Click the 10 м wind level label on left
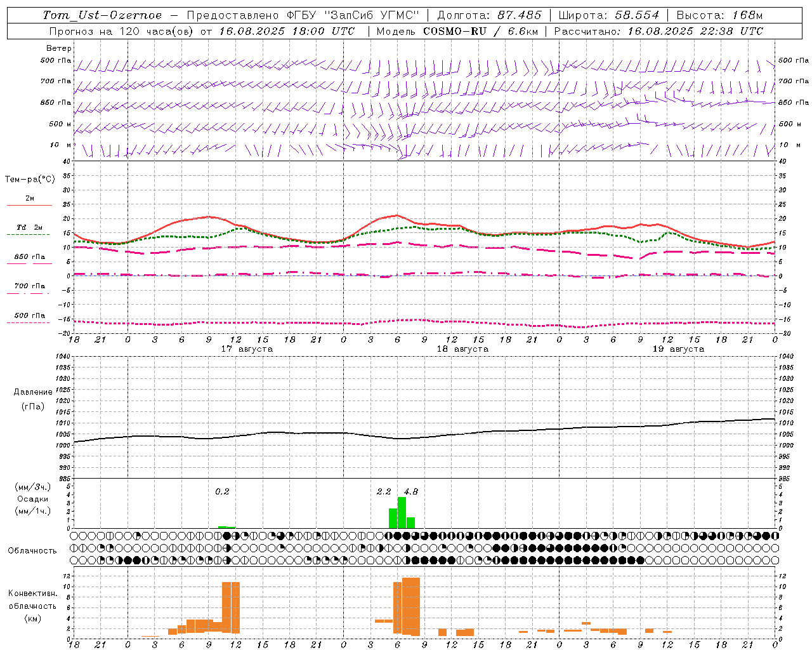812x650 pixels. tap(62, 145)
